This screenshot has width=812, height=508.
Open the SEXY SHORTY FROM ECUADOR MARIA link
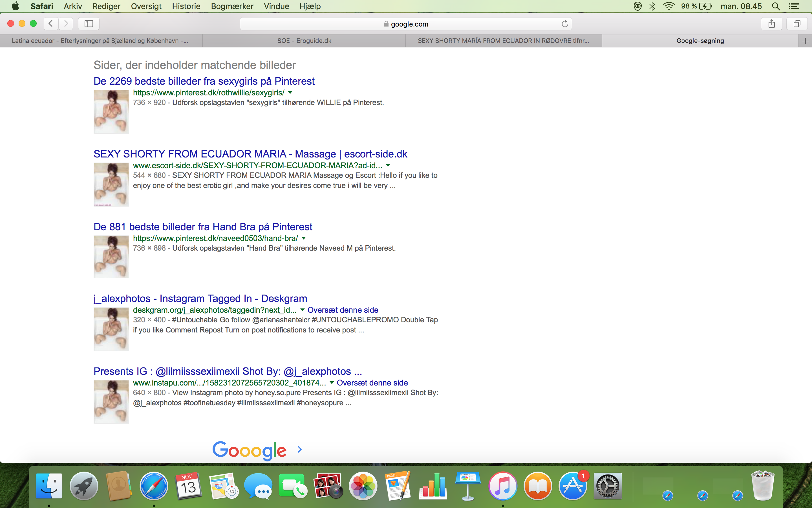coord(250,154)
